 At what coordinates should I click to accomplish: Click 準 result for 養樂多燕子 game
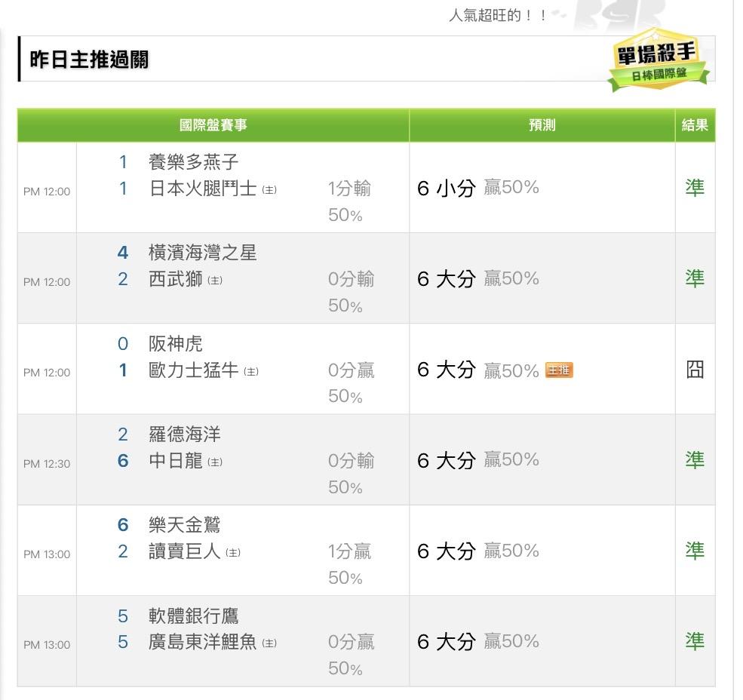coord(694,188)
